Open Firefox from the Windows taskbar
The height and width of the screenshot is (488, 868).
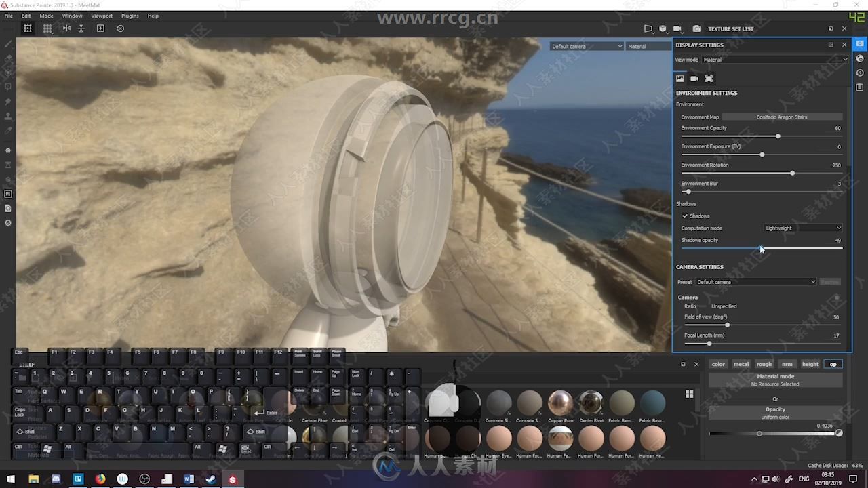[100, 479]
